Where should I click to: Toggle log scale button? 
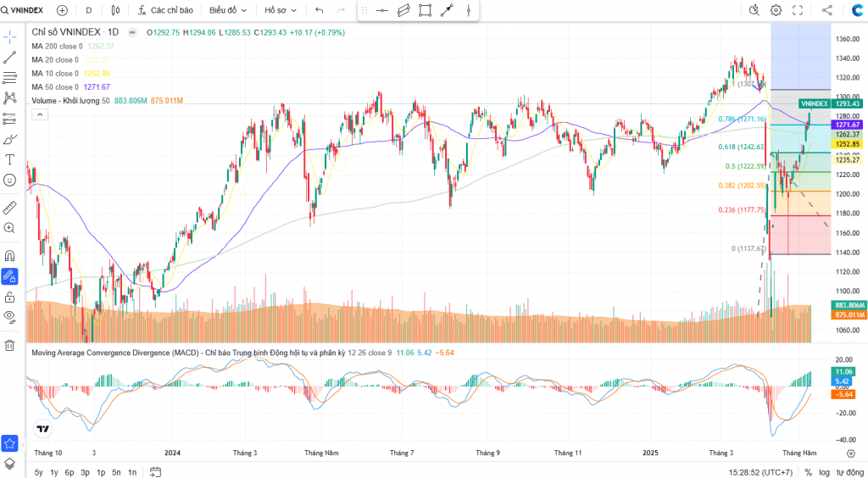pos(825,472)
